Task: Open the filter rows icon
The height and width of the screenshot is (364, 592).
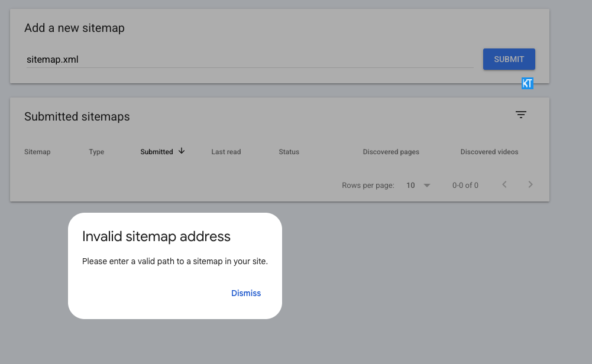Action: click(520, 115)
